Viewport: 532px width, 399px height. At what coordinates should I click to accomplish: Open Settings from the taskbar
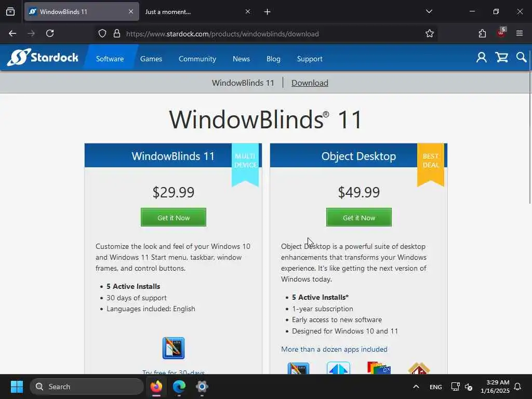[x=202, y=387]
